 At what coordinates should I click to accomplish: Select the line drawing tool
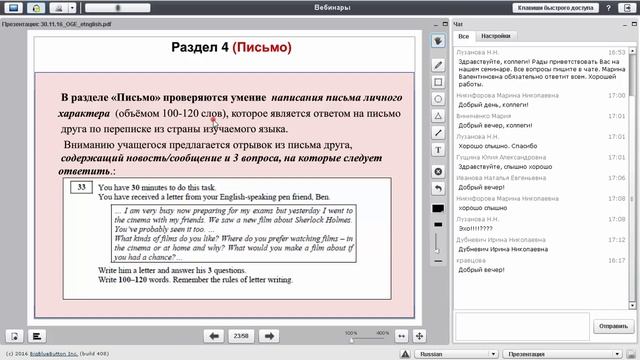pyautogui.click(x=438, y=133)
